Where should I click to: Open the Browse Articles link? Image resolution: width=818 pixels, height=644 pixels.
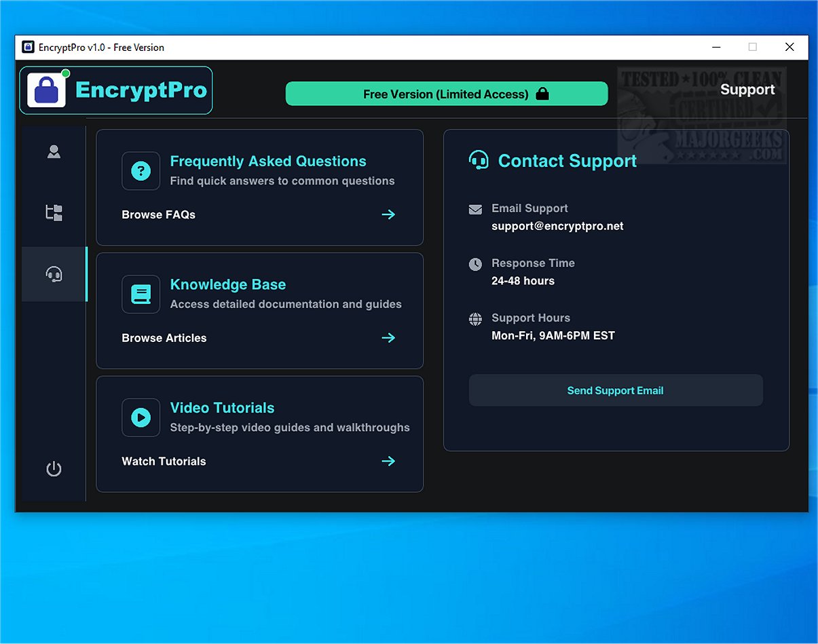[164, 338]
